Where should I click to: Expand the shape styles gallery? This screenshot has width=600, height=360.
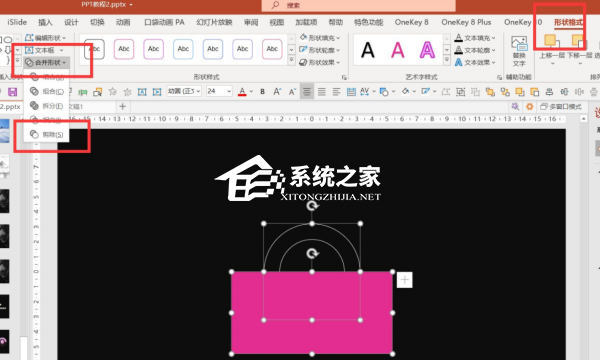291,60
